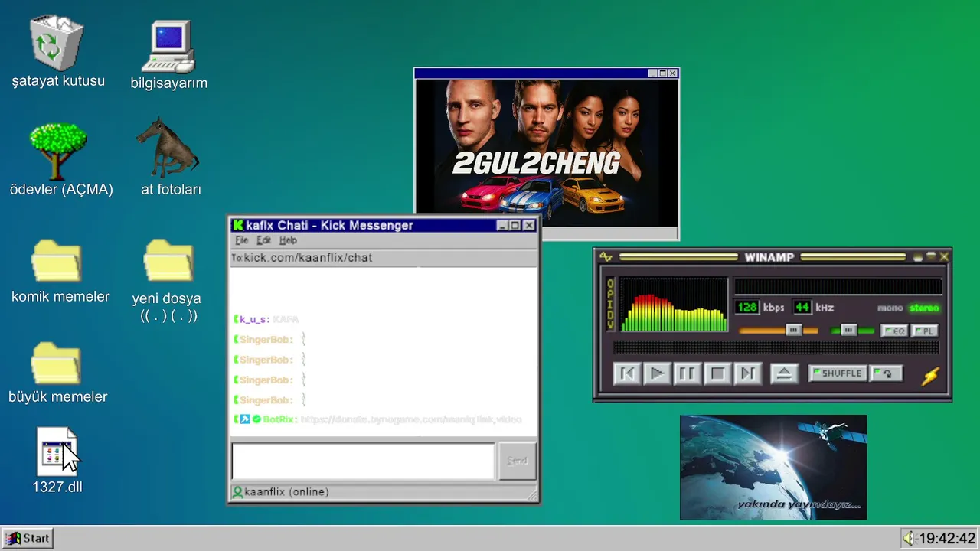Click the green stereo indicator in Winamp
The width and height of the screenshot is (980, 551).
pos(923,308)
